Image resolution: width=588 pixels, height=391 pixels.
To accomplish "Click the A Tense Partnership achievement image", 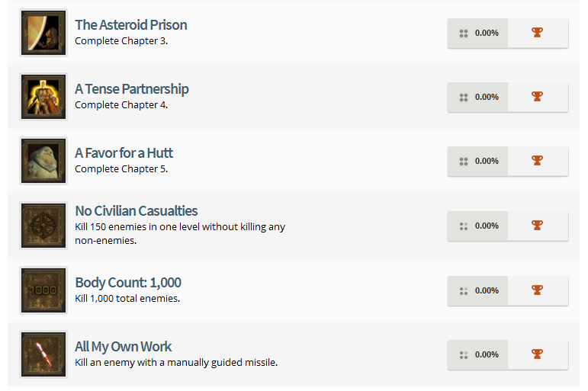I will 43,97.
